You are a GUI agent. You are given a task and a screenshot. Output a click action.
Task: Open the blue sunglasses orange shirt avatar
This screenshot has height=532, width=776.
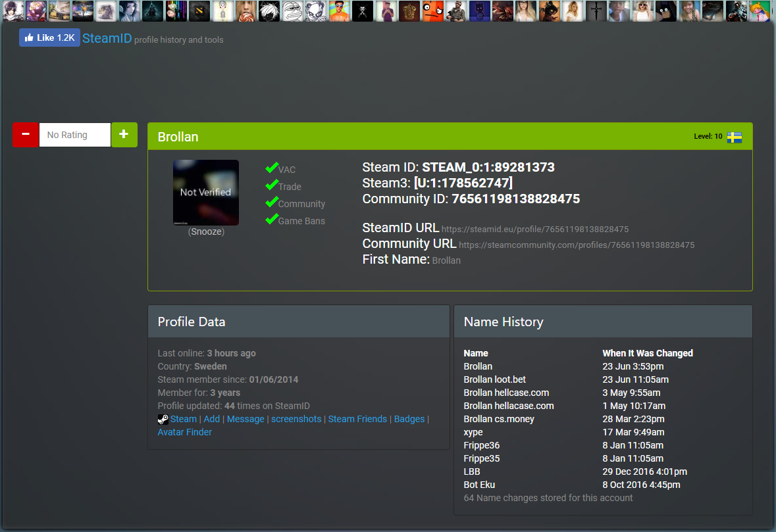(x=339, y=11)
